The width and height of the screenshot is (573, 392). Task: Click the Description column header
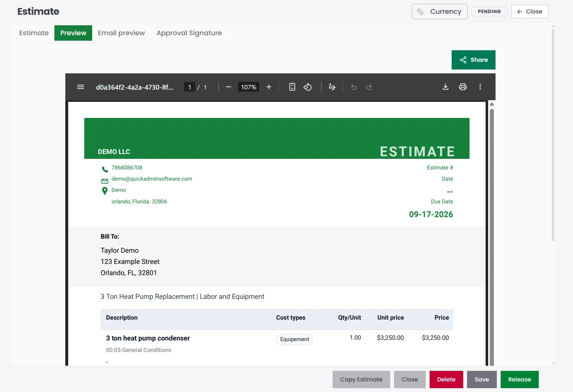(122, 317)
